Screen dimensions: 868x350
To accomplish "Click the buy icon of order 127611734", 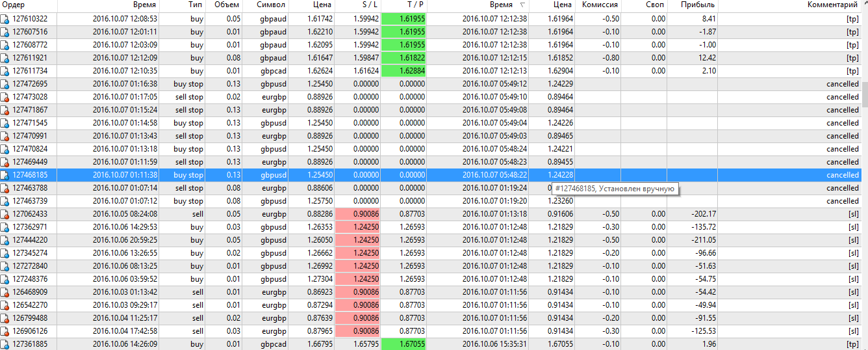I will 5,71.
